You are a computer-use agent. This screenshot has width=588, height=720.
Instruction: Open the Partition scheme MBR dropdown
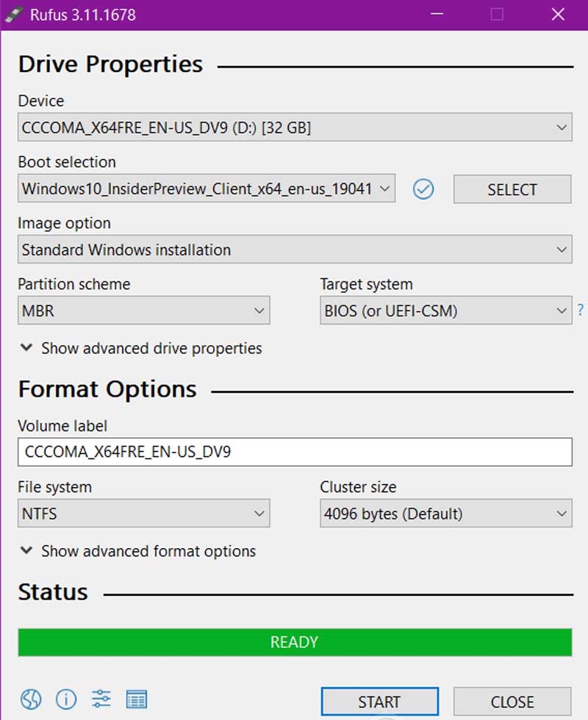pos(144,310)
